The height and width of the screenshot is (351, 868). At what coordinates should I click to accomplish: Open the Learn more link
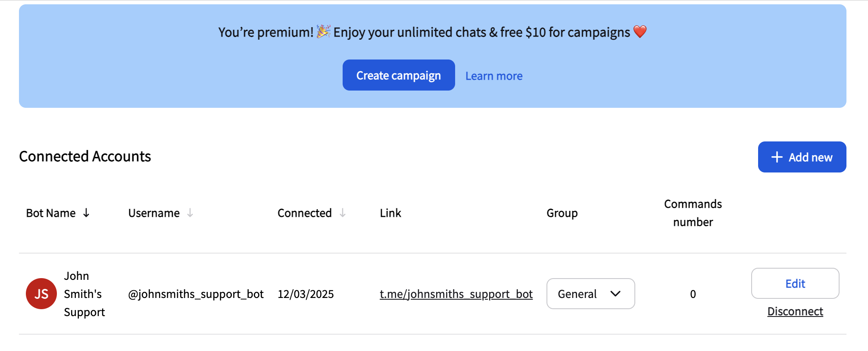click(x=494, y=76)
